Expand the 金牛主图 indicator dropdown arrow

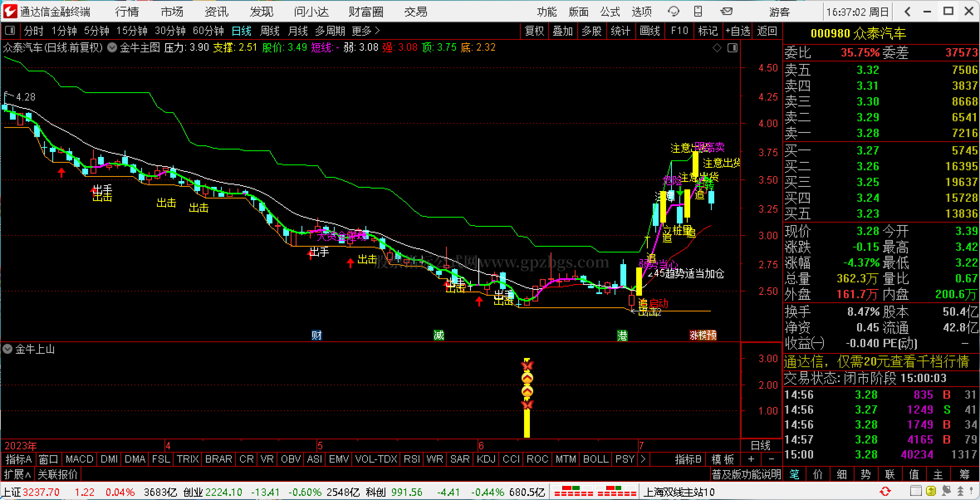(x=112, y=47)
